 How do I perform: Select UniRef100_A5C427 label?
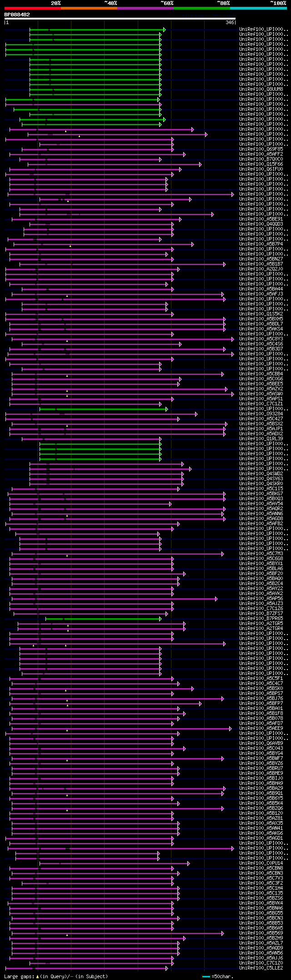click(x=261, y=419)
